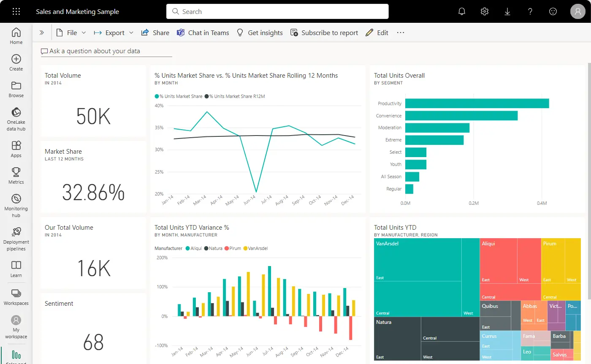Click the VanArsdel East treemap block
This screenshot has height=364, width=591.
(417, 260)
